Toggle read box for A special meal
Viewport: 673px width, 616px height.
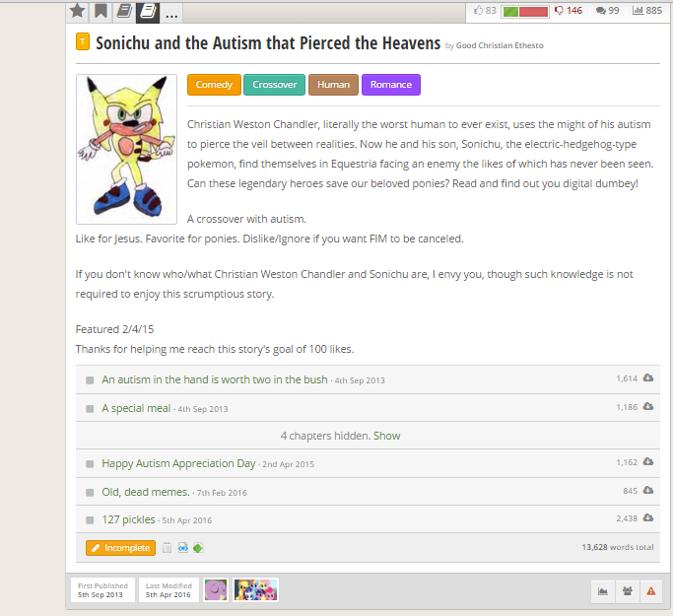(90, 409)
